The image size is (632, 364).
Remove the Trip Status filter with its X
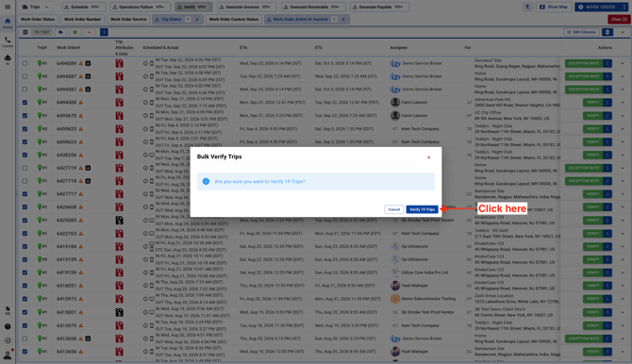197,20
